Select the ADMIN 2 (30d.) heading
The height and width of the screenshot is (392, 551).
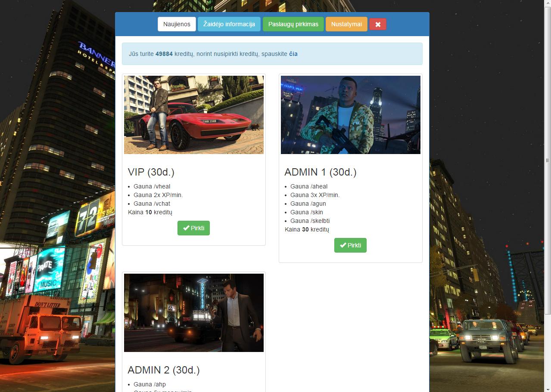pos(164,370)
